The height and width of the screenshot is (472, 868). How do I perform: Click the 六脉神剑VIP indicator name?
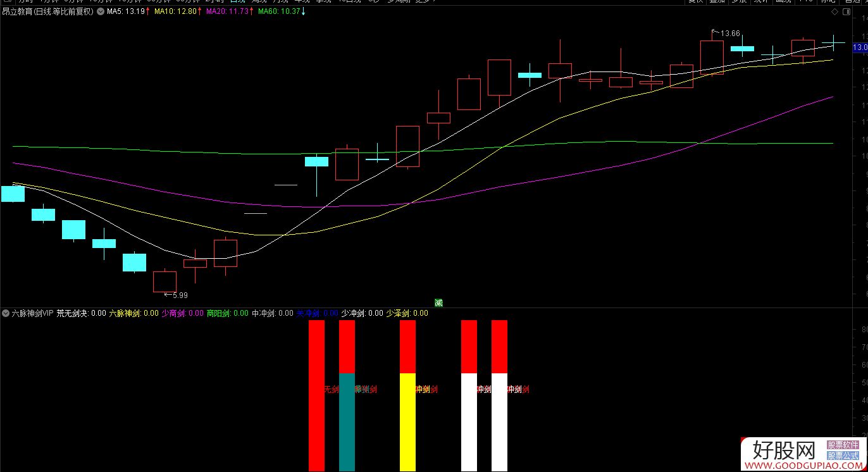(x=33, y=313)
